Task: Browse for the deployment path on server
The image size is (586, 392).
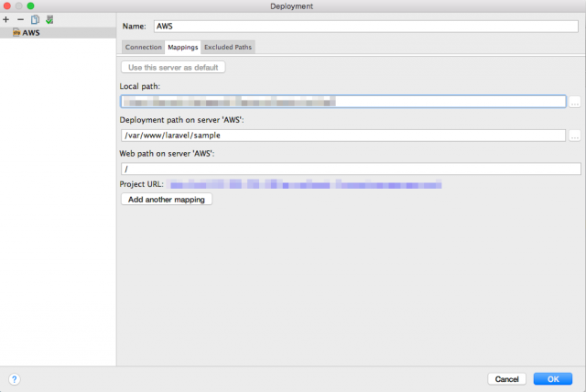Action: tap(575, 136)
